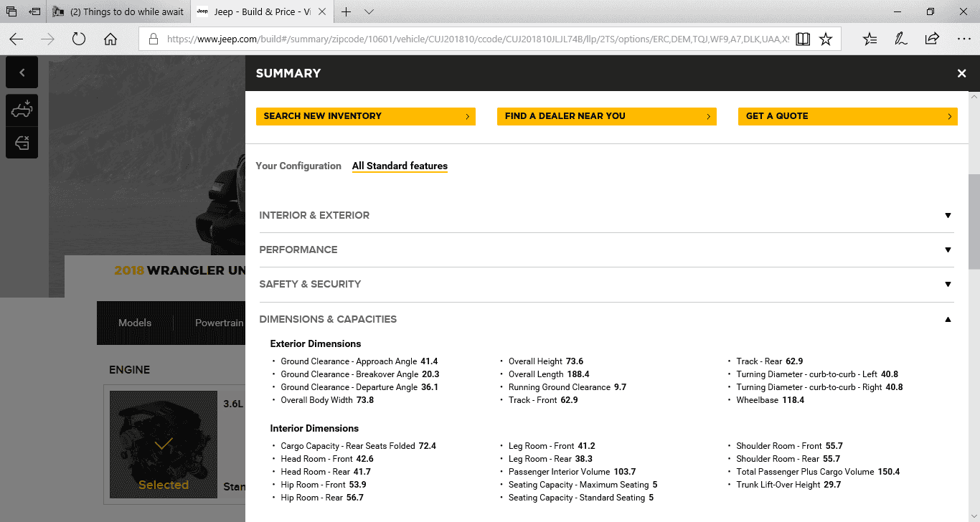This screenshot has width=980, height=522.
Task: Click the Safety & Security dropdown arrow
Action: point(948,284)
